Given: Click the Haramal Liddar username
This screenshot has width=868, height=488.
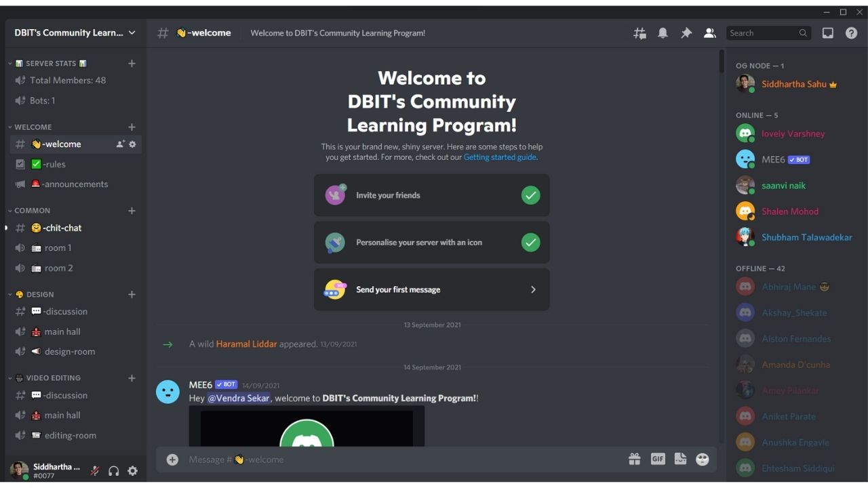Looking at the screenshot, I should tap(246, 344).
